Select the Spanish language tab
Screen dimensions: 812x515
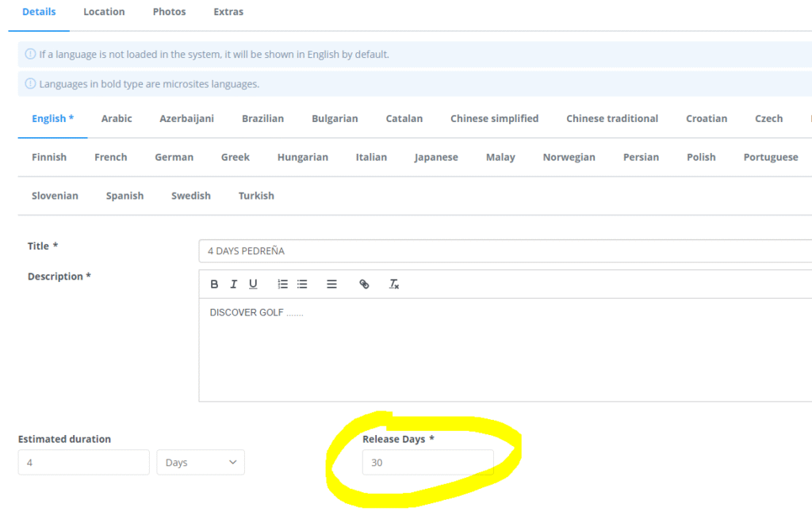(x=124, y=196)
